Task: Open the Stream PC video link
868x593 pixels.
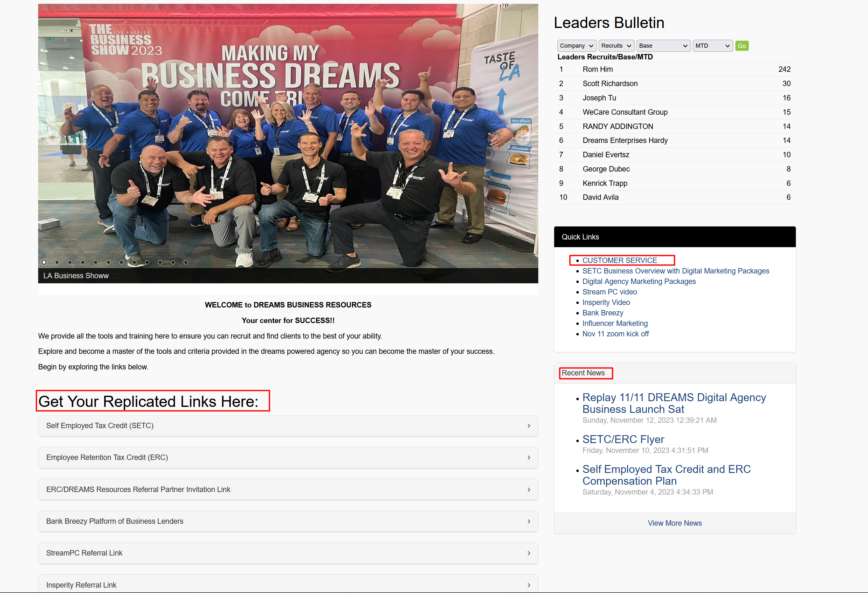Action: 609,292
